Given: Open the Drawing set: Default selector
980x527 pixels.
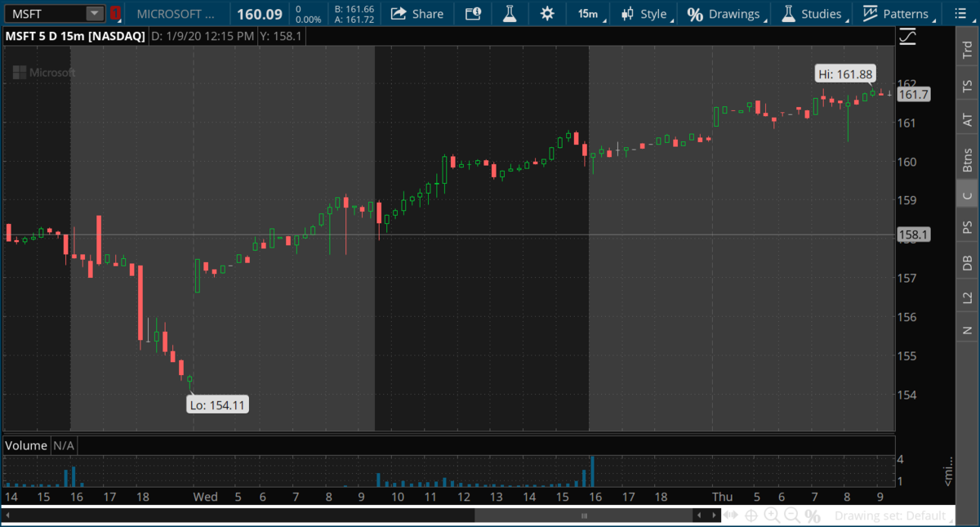Looking at the screenshot, I should [892, 516].
